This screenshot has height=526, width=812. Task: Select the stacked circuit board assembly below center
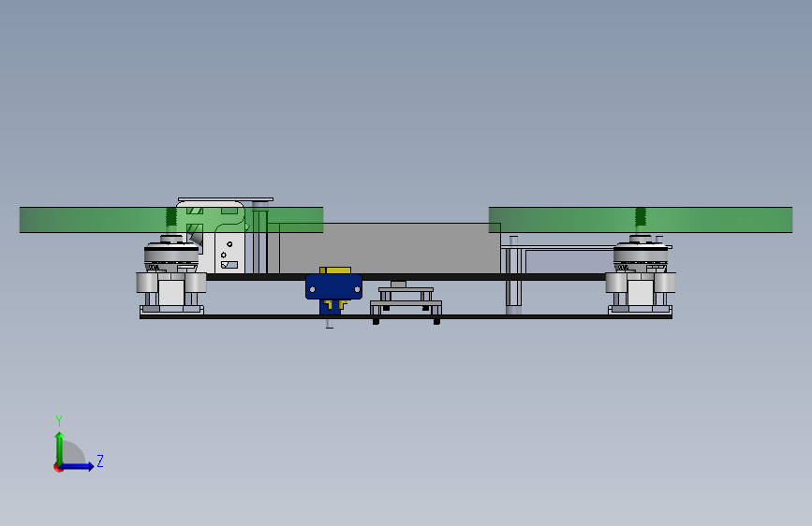406,301
